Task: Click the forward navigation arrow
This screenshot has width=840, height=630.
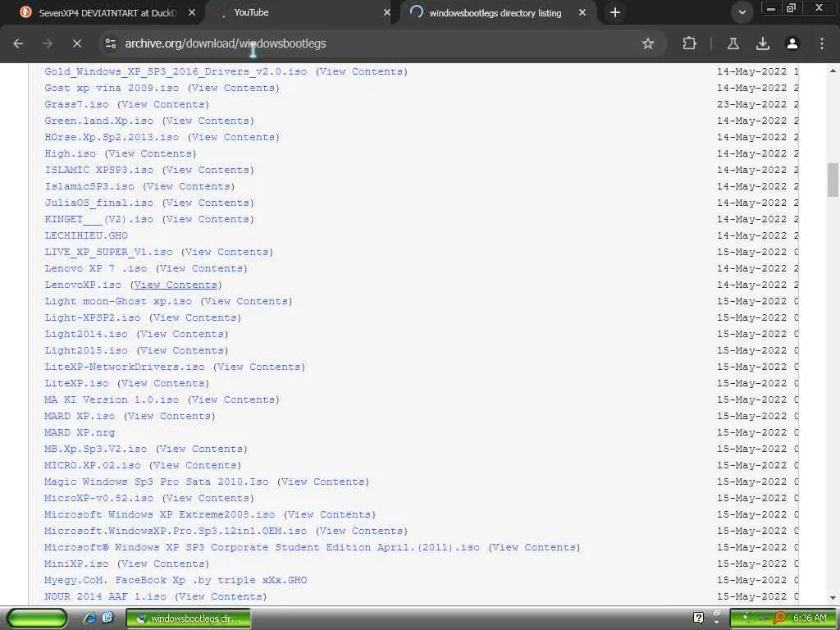Action: (x=47, y=43)
